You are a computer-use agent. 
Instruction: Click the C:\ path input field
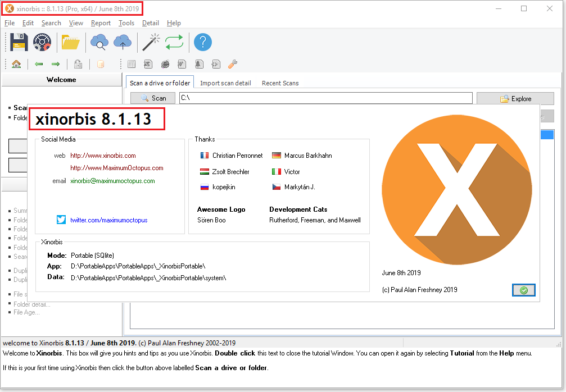click(325, 98)
